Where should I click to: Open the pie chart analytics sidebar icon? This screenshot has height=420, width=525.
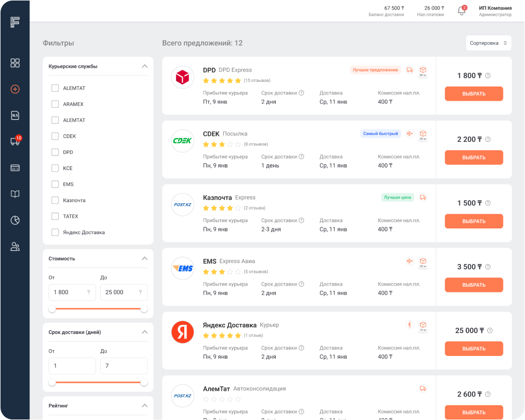[15, 220]
